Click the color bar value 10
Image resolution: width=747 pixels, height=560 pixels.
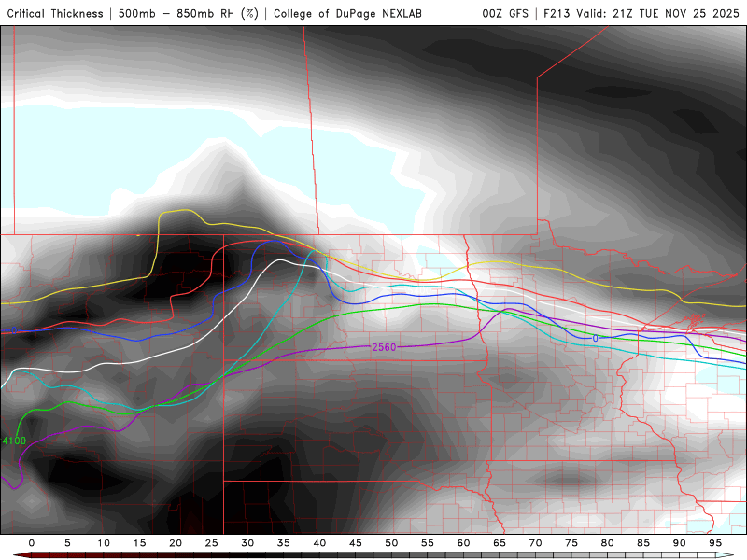(x=104, y=543)
